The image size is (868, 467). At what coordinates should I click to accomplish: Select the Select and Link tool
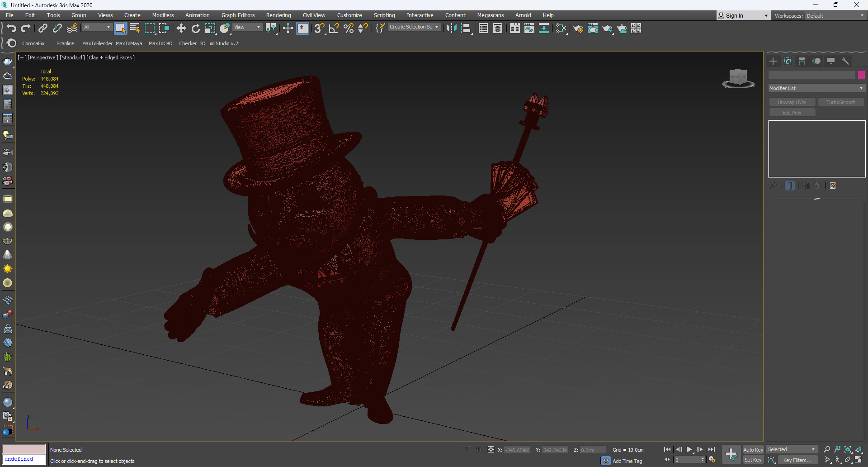[x=42, y=29]
